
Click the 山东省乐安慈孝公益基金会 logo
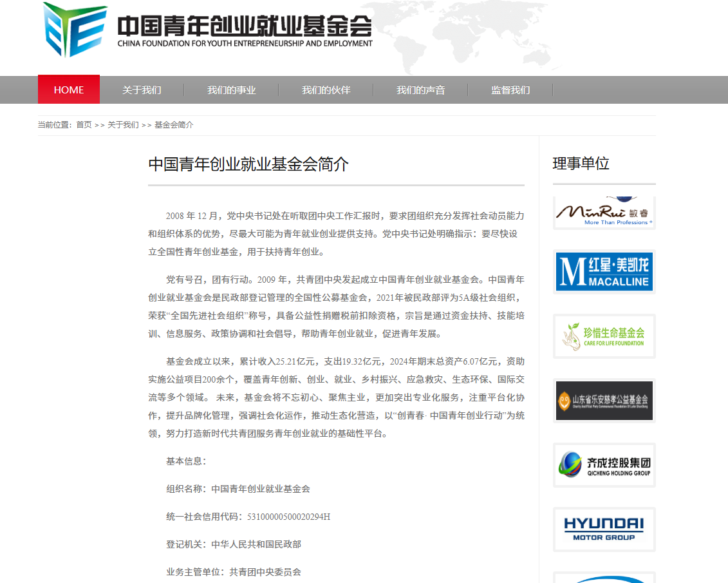[x=604, y=400]
